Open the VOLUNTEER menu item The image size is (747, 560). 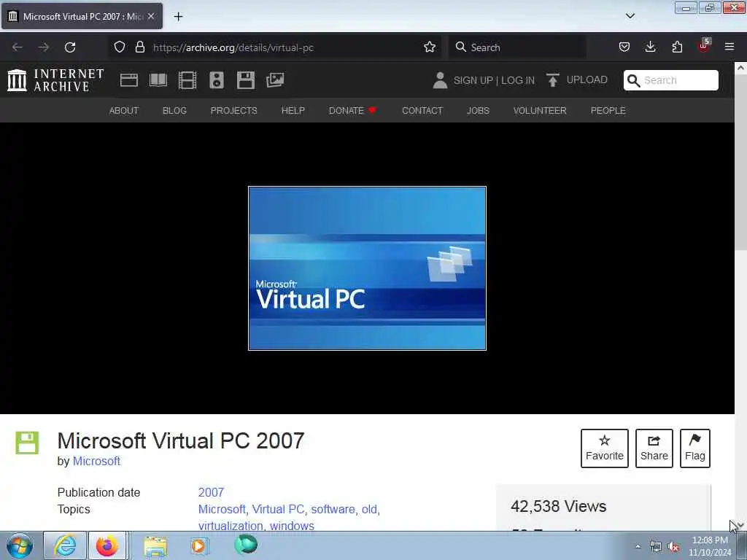(x=540, y=111)
